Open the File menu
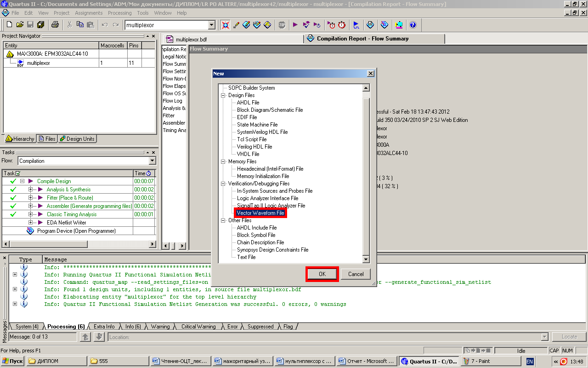This screenshot has height=368, width=588. pos(15,13)
